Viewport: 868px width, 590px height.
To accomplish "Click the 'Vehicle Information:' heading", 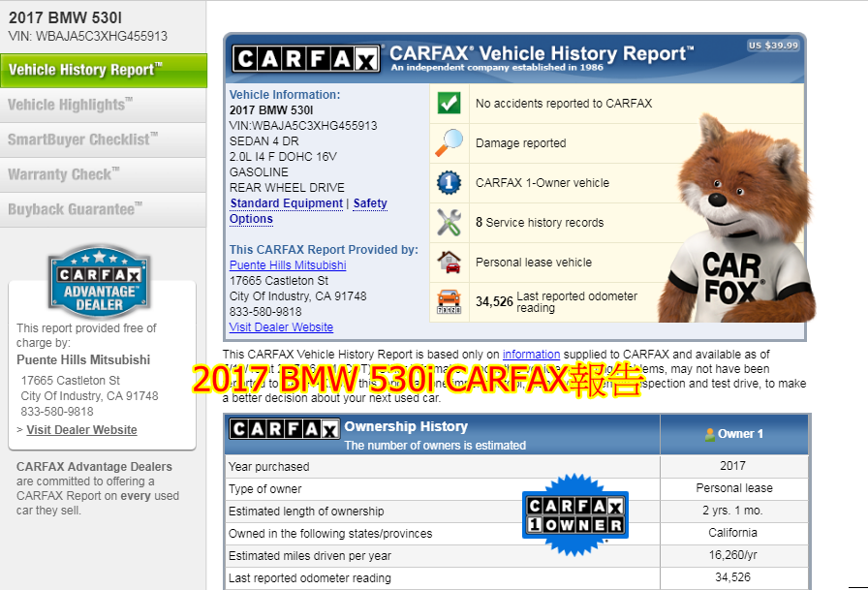I will point(285,95).
